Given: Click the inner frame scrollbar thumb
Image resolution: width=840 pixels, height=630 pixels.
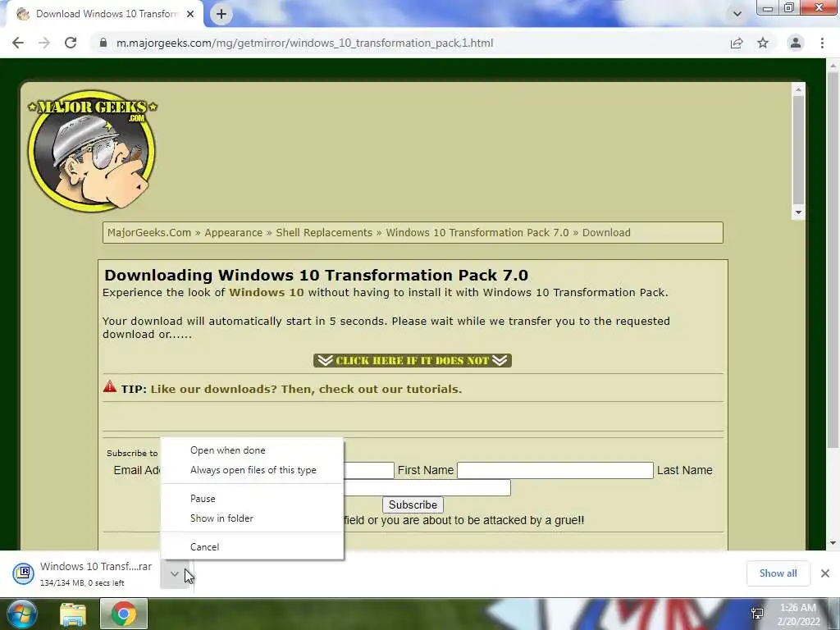Looking at the screenshot, I should coord(798,151).
